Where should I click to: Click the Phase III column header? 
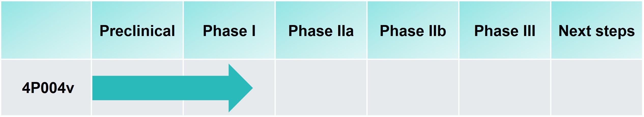pyautogui.click(x=505, y=31)
